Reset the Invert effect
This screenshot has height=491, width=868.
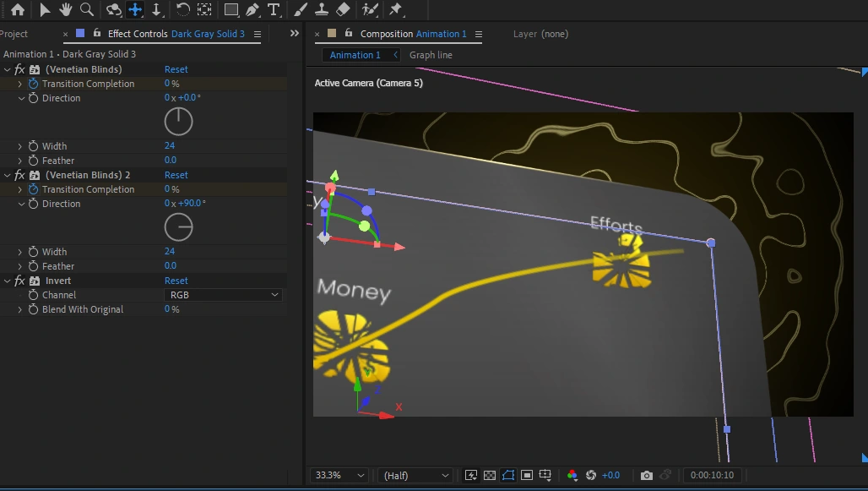[x=176, y=281]
